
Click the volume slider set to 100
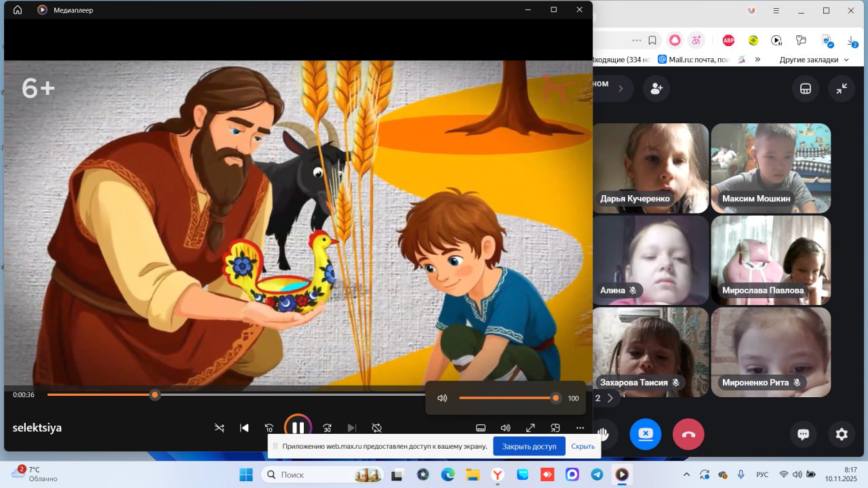pos(507,398)
